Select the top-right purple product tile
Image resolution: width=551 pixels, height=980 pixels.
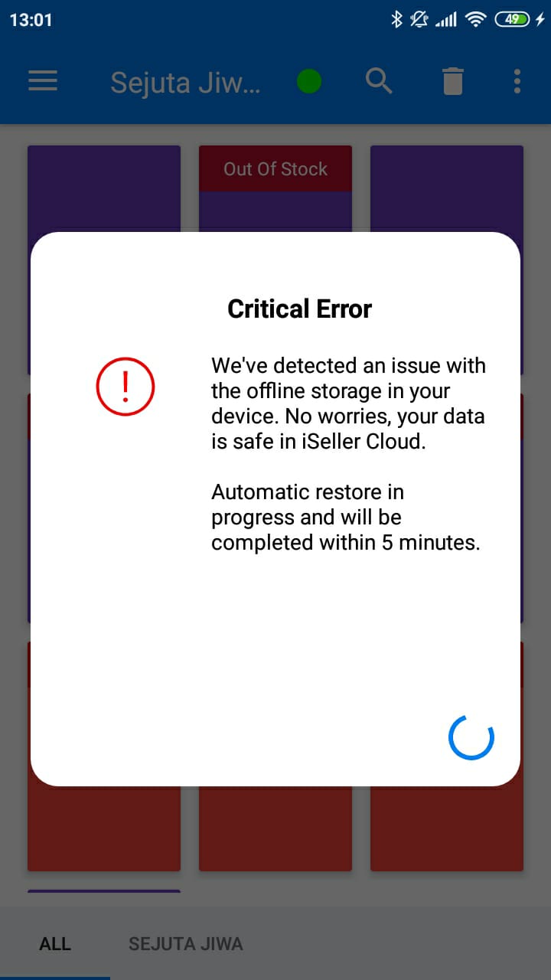[x=447, y=189]
